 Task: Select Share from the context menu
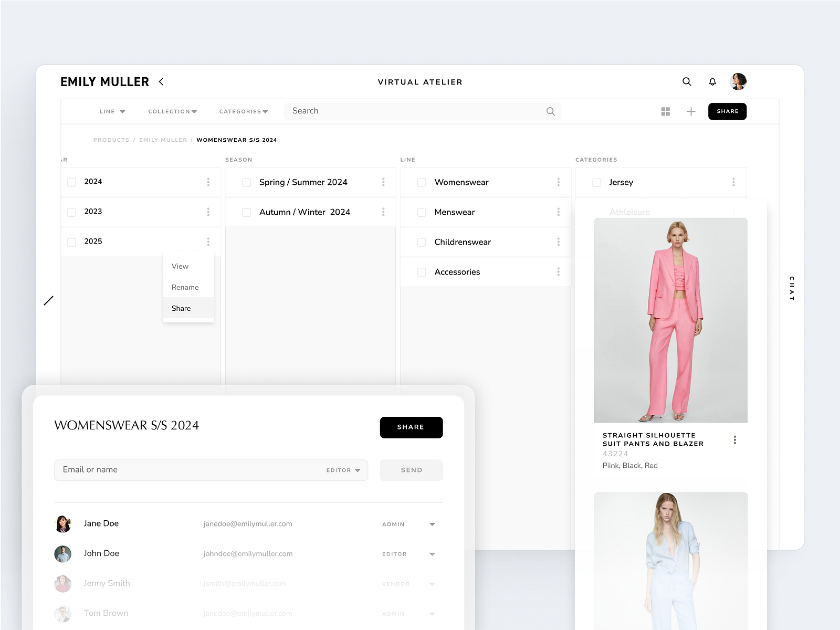(181, 308)
